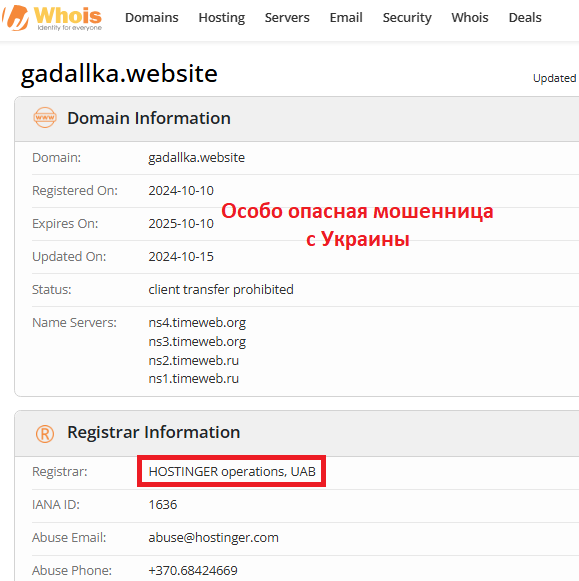The image size is (579, 581).
Task: Open the Deals menu
Action: (x=525, y=17)
